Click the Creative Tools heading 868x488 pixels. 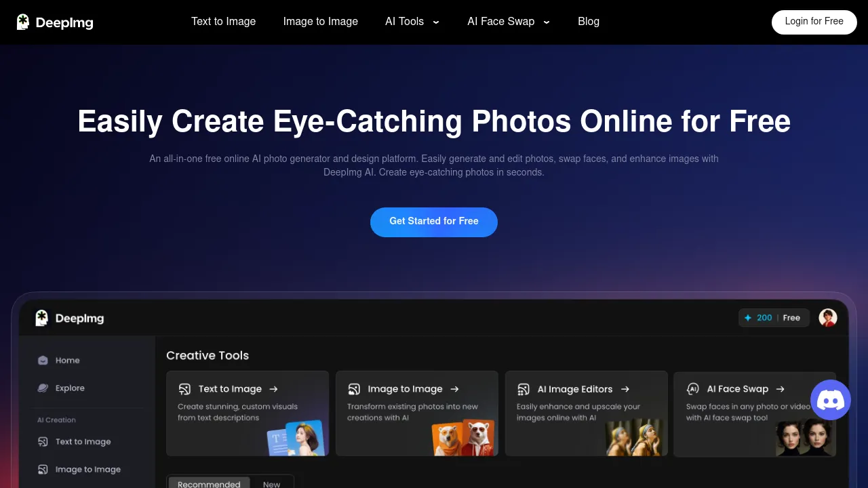tap(208, 356)
